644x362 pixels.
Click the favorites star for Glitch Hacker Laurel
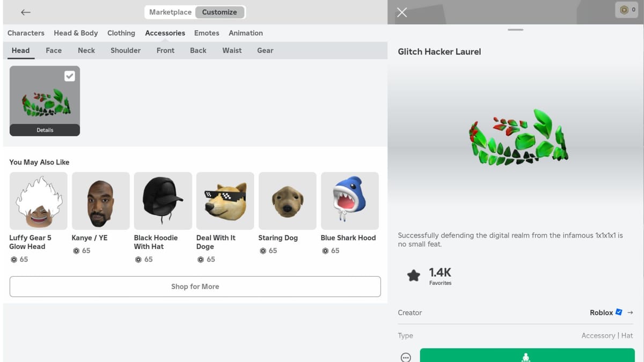[x=414, y=275]
